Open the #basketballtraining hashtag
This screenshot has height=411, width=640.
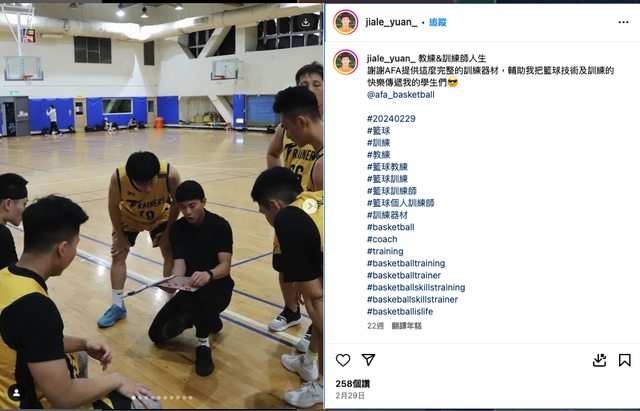[x=406, y=263]
